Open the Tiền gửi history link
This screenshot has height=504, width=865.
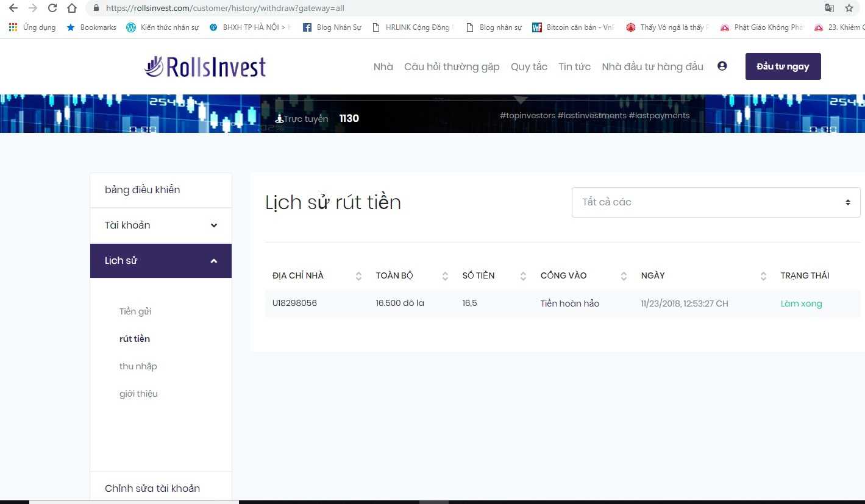(x=135, y=311)
